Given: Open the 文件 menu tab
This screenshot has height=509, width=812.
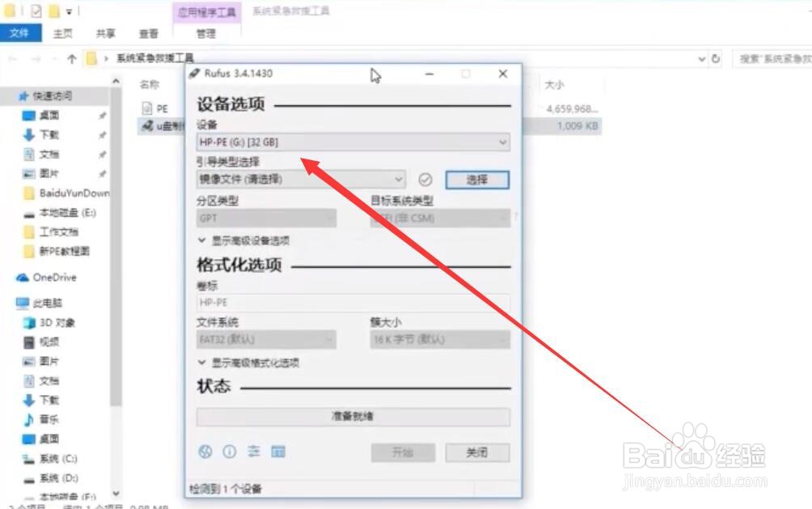Looking at the screenshot, I should click(19, 33).
